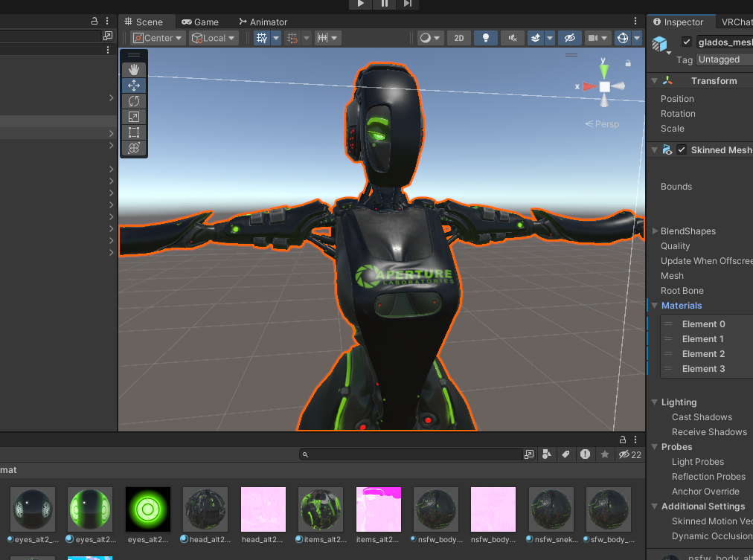753x560 pixels.
Task: Toggle Skinned Mesh Renderer enabled checkbox
Action: coord(682,149)
